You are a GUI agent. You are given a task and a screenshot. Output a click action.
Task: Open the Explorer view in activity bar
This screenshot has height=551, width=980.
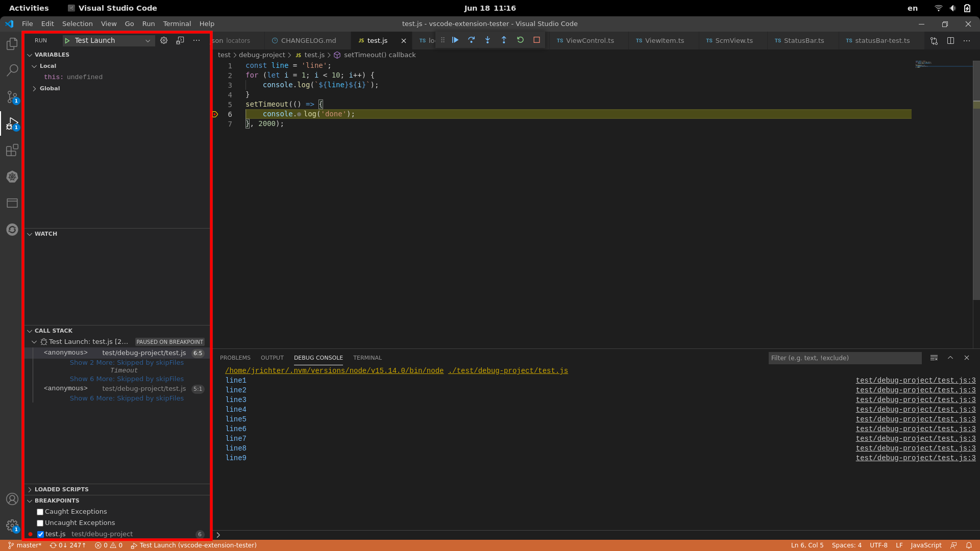[x=12, y=44]
